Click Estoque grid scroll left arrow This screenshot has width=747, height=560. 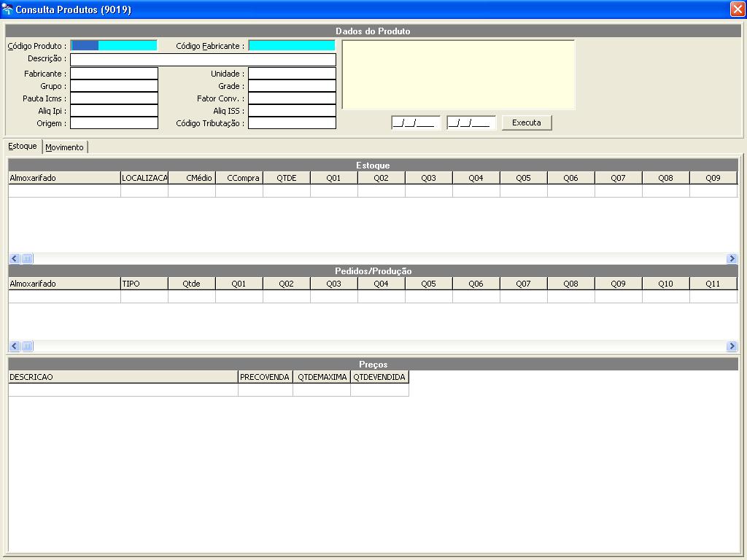click(15, 259)
